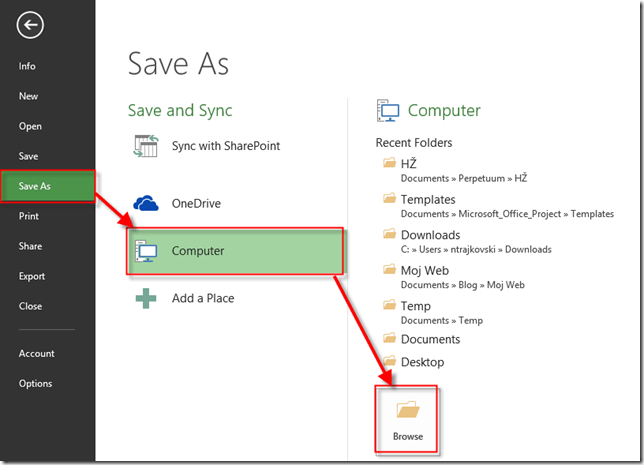Choose the Desktop recent folder
This screenshot has width=644, height=465.
pyautogui.click(x=422, y=362)
